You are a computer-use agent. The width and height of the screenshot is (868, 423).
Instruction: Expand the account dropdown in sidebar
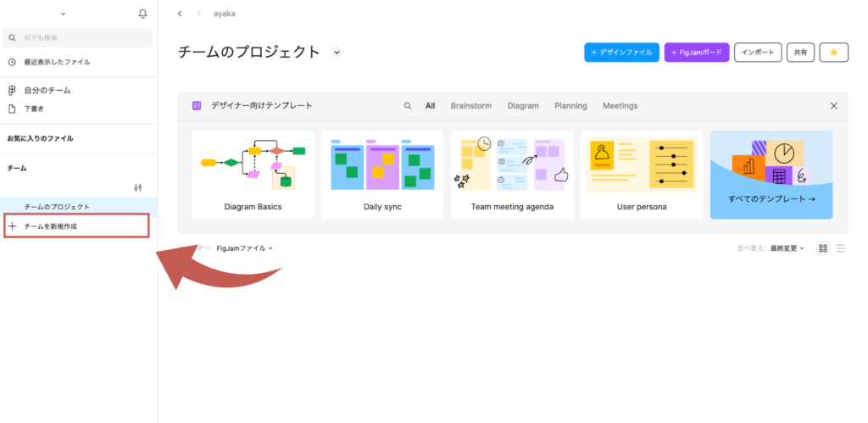[x=64, y=14]
